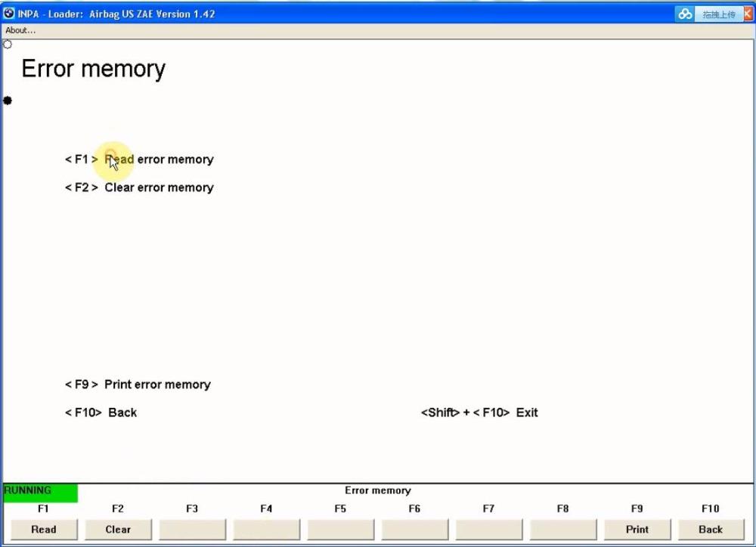Viewport: 756px width, 547px height.
Task: Click the Print button under F9
Action: pos(637,529)
